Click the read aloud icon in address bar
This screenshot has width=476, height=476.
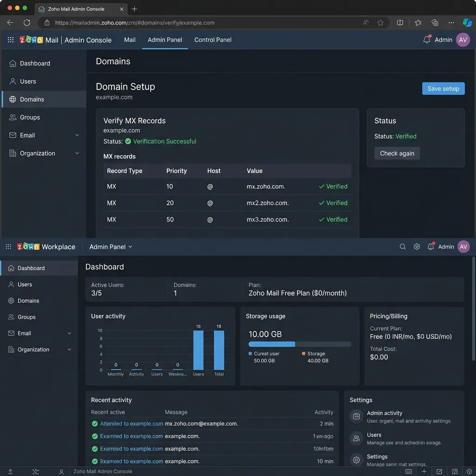coord(366,23)
